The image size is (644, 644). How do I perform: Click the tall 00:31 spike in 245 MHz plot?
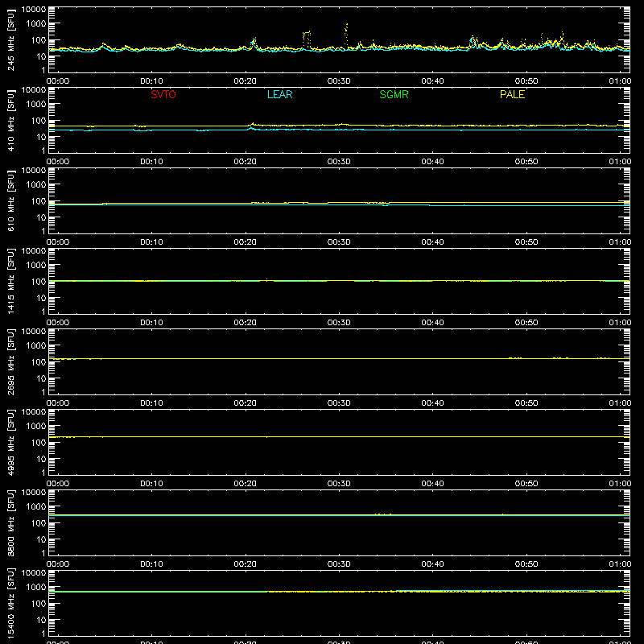(x=346, y=35)
